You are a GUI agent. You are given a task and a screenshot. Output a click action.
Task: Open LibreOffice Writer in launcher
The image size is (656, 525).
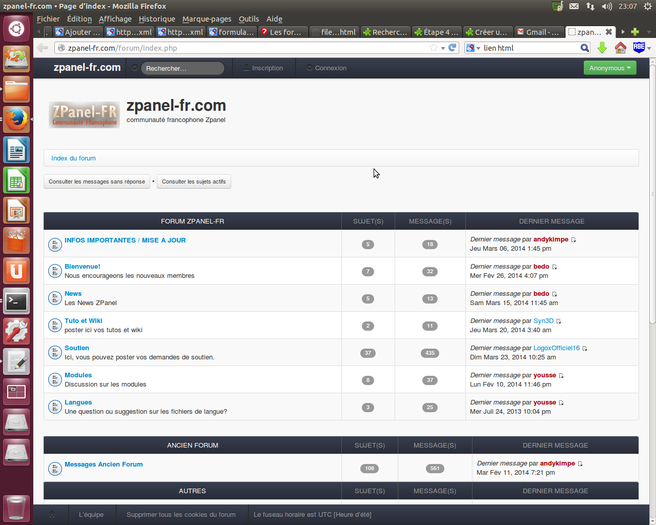pyautogui.click(x=16, y=150)
